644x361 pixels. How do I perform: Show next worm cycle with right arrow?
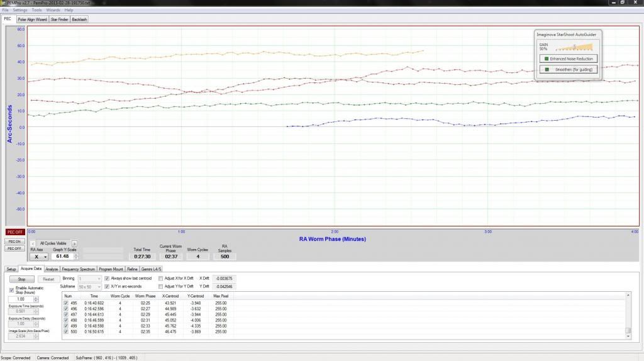74,243
